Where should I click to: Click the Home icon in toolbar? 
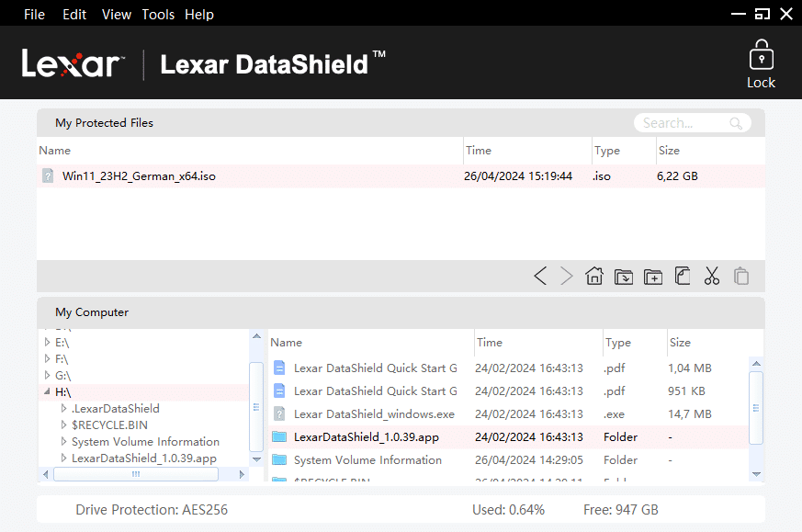tap(594, 276)
